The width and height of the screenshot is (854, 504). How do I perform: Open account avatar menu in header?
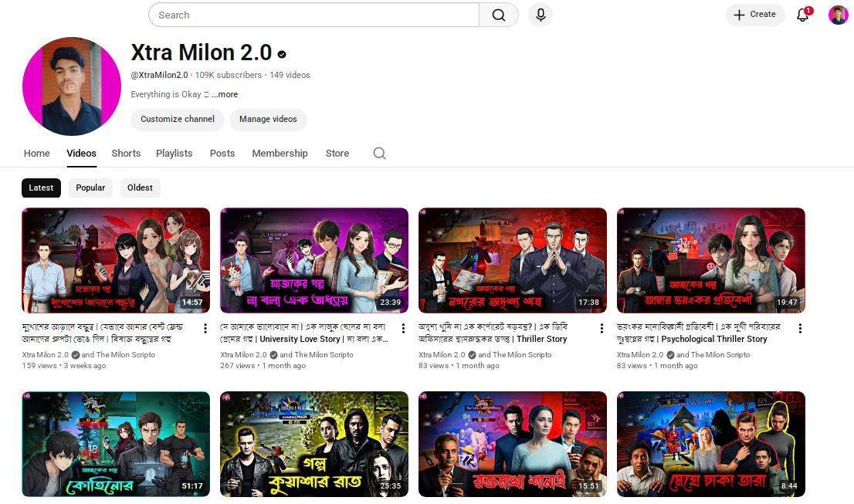coord(838,15)
